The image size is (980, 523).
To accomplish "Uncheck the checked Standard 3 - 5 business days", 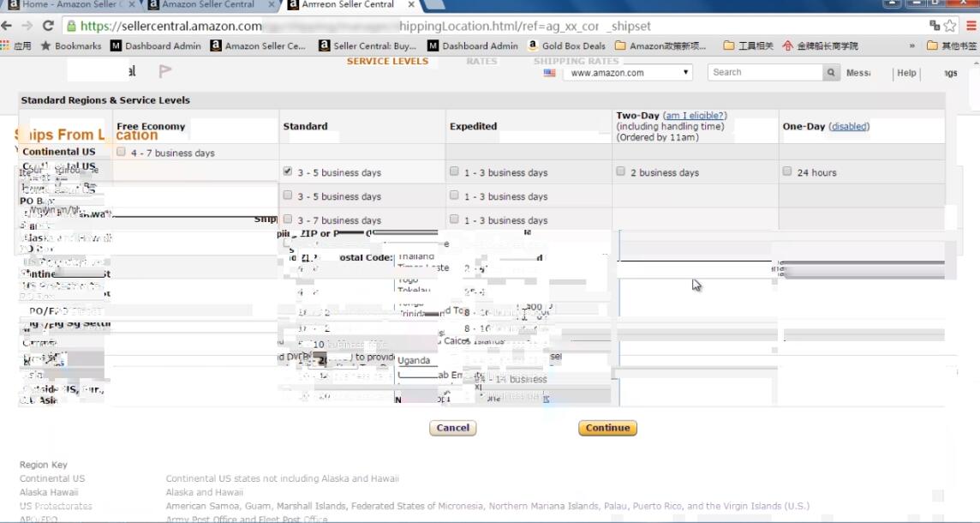I will [x=288, y=171].
